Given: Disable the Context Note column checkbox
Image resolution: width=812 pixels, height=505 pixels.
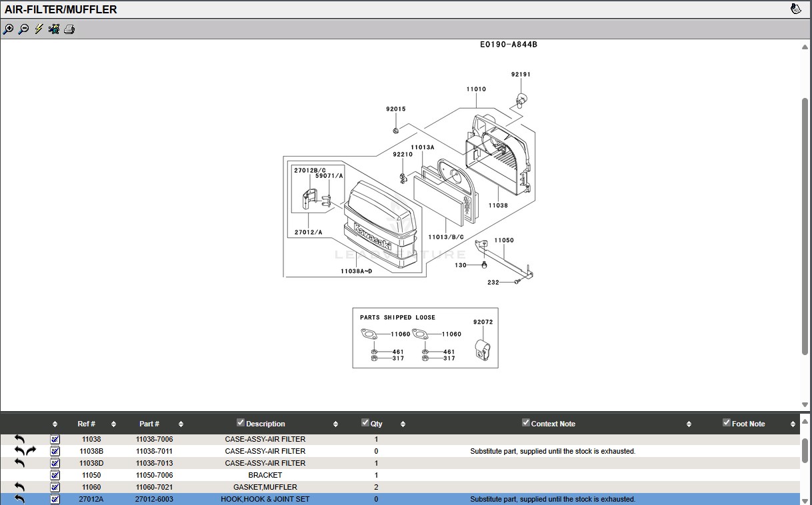Looking at the screenshot, I should [526, 422].
